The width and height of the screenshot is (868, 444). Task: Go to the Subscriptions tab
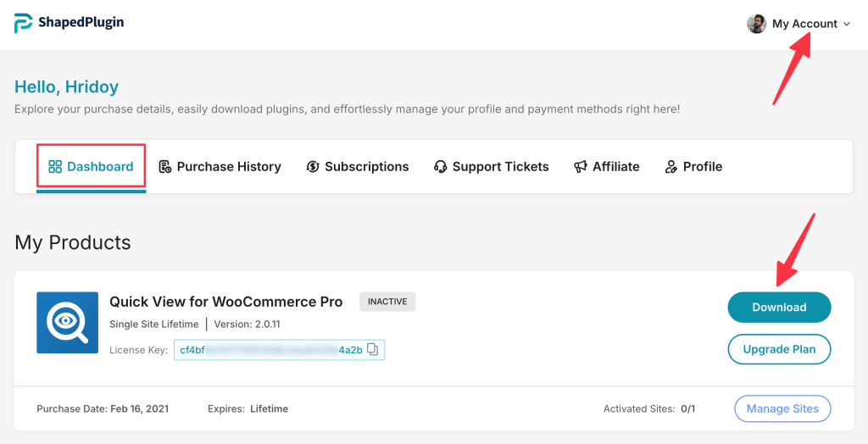366,167
